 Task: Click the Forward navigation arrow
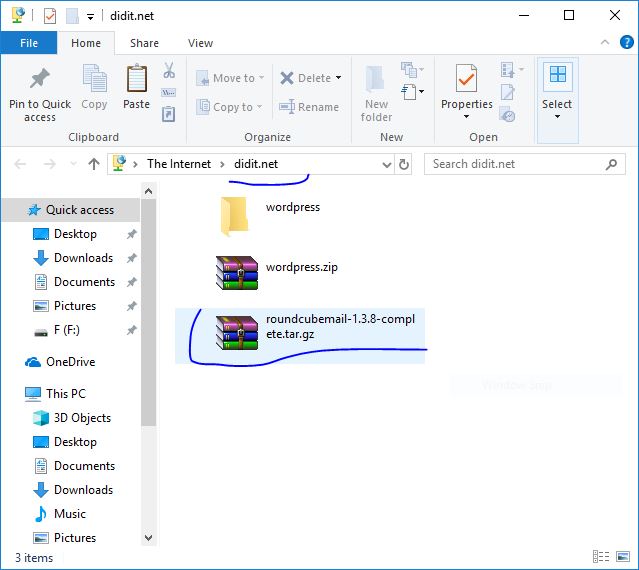[50, 164]
